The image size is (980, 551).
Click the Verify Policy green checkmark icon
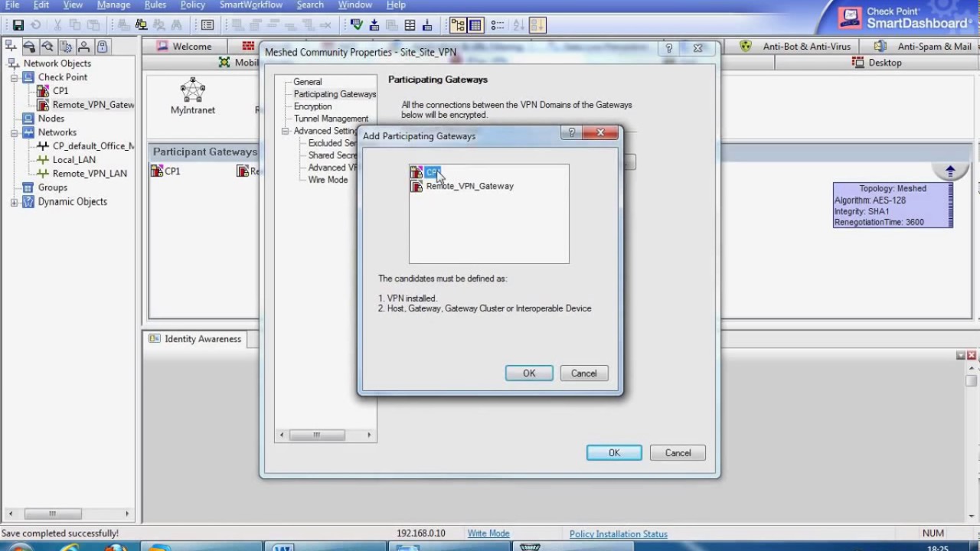(x=357, y=25)
